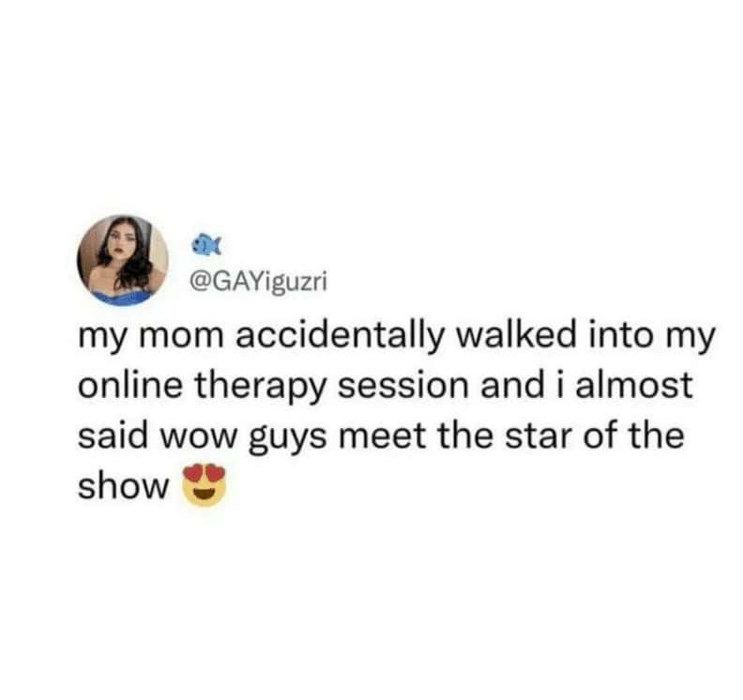Click the word "almost" in the tweet
The width and height of the screenshot is (743, 700).
[634, 384]
